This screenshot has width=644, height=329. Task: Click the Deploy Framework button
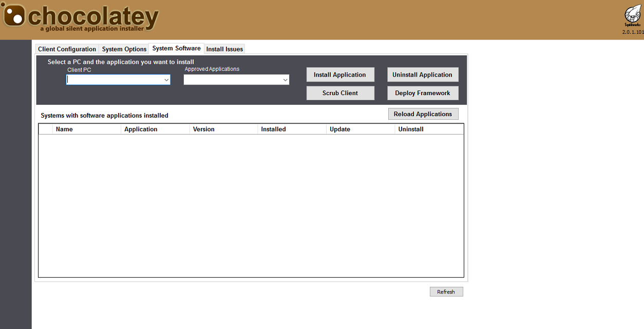422,93
